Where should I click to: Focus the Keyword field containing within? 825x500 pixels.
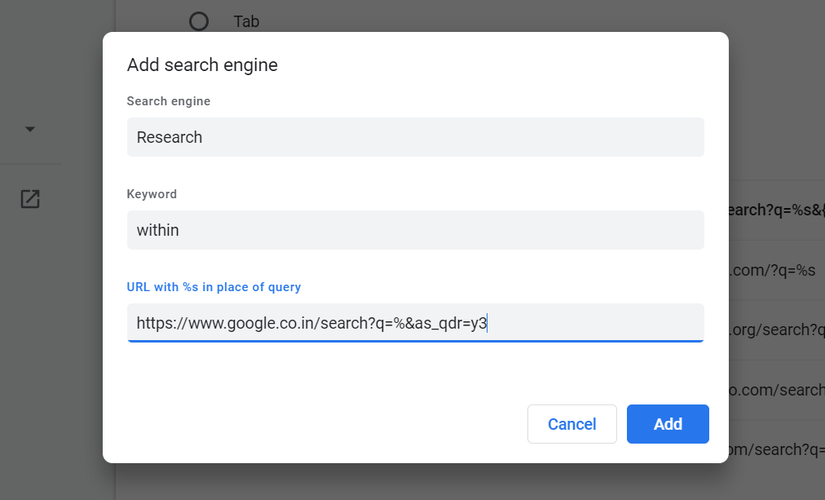[415, 230]
